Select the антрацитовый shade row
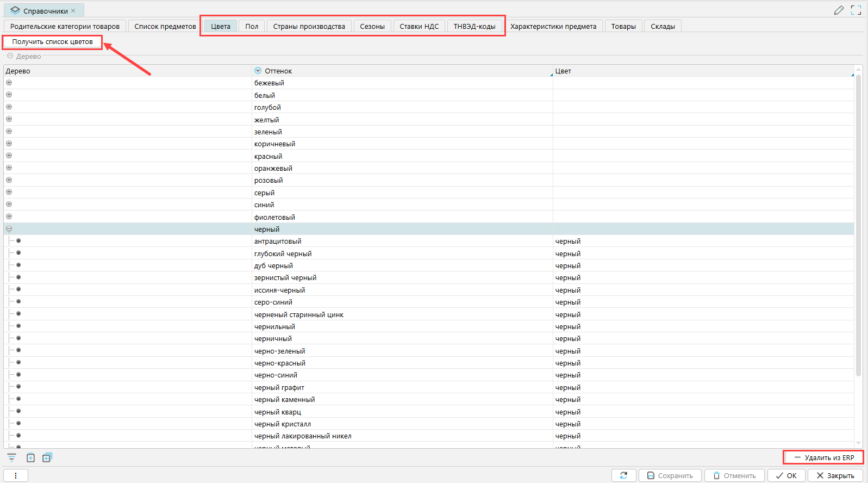Image resolution: width=868 pixels, height=483 pixels. pos(278,242)
